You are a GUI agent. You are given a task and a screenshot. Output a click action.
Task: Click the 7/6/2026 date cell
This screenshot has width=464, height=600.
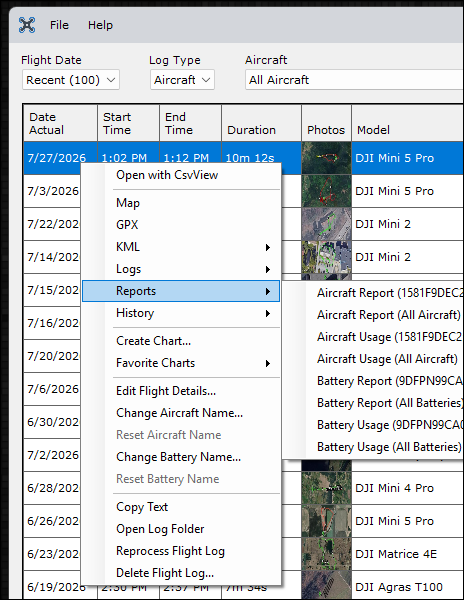(x=53, y=389)
